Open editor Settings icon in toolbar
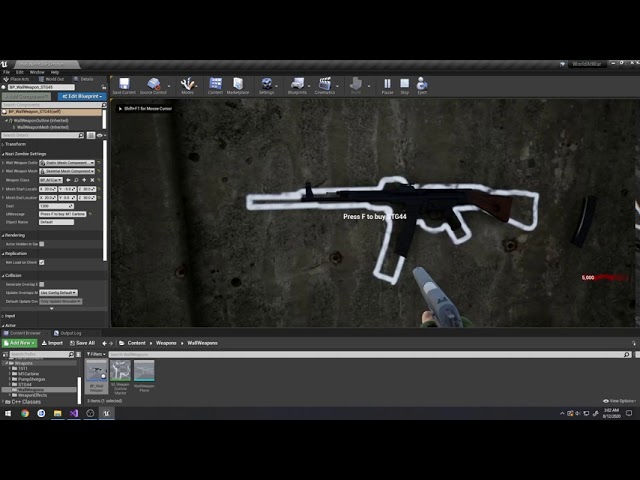 click(x=267, y=86)
